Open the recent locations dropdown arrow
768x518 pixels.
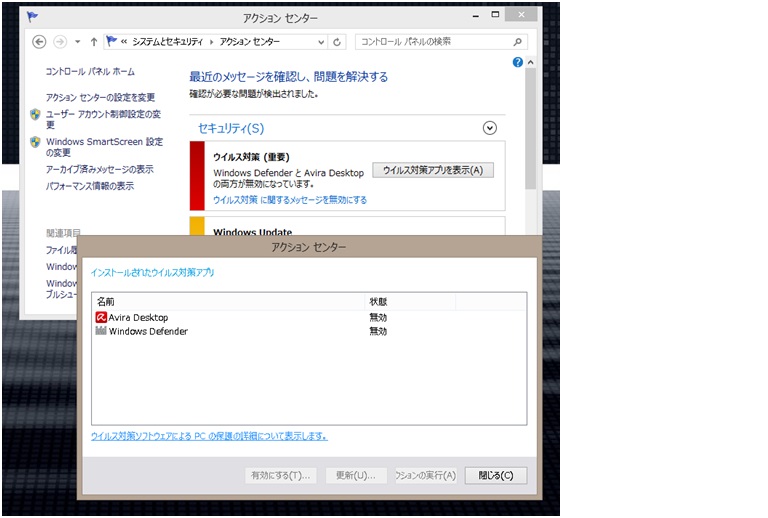pyautogui.click(x=77, y=42)
